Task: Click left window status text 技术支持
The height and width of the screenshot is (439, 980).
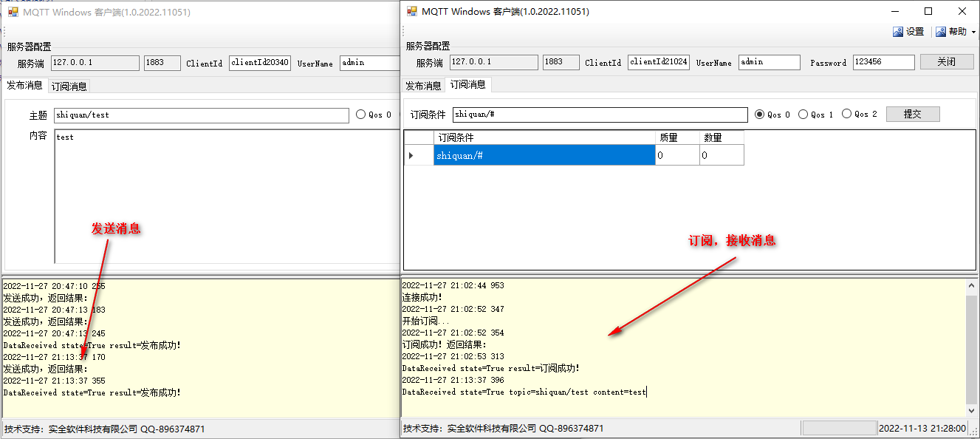Action: point(105,429)
